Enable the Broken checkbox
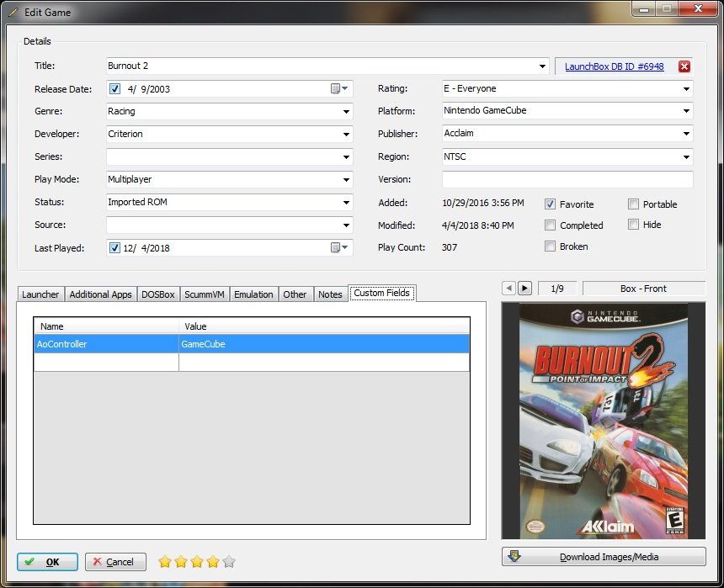 point(550,246)
